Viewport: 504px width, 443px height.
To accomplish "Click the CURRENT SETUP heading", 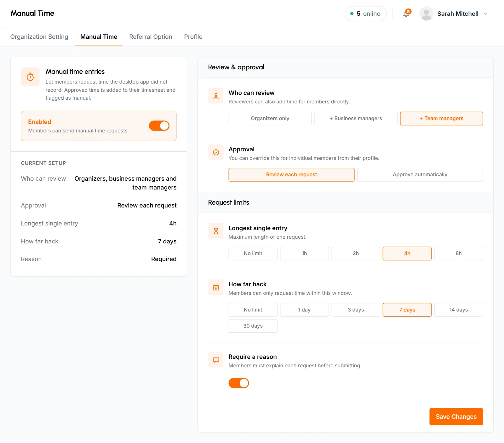I will pos(43,163).
